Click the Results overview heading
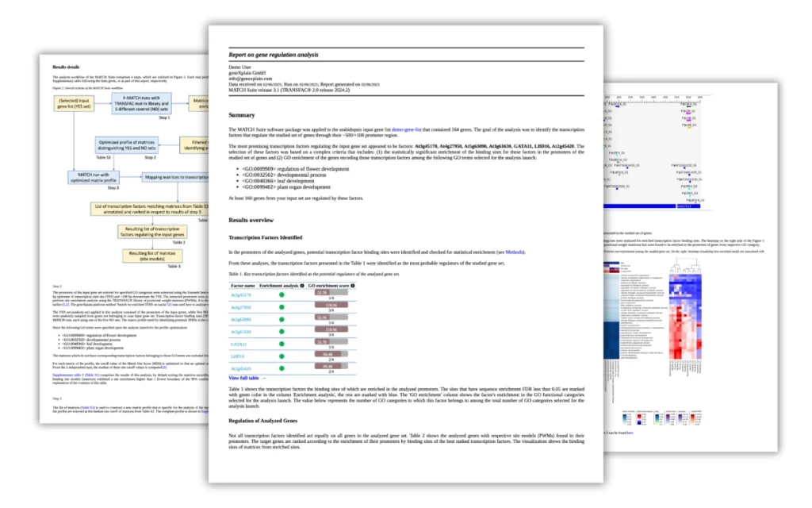 pos(251,221)
